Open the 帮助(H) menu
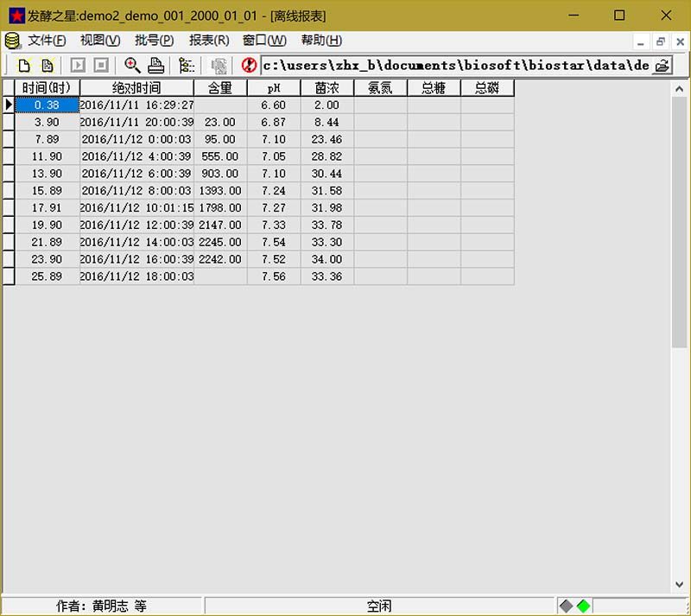Image resolution: width=691 pixels, height=616 pixels. coord(321,41)
